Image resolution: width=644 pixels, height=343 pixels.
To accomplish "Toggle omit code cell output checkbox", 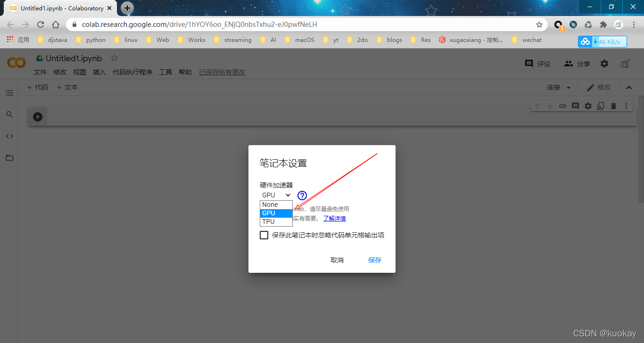I will coord(264,235).
